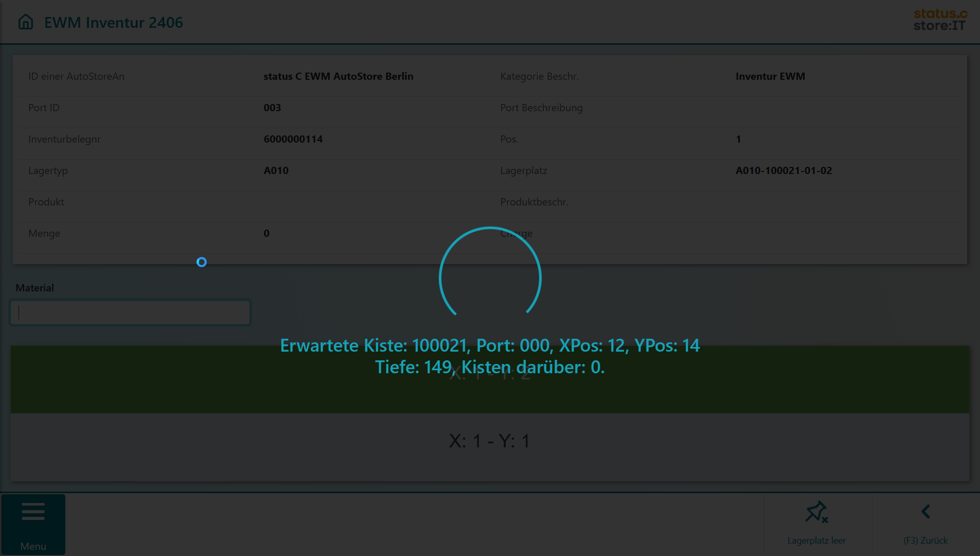Click status C EWM AutoStore Berlin text
This screenshot has height=556, width=980.
tap(338, 76)
